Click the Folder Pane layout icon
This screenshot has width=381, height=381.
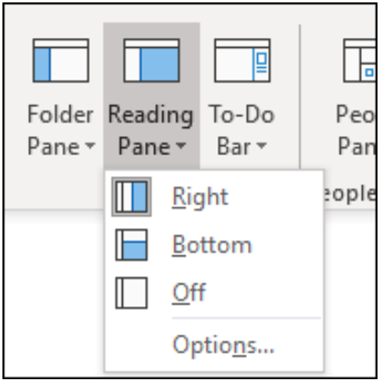(61, 60)
